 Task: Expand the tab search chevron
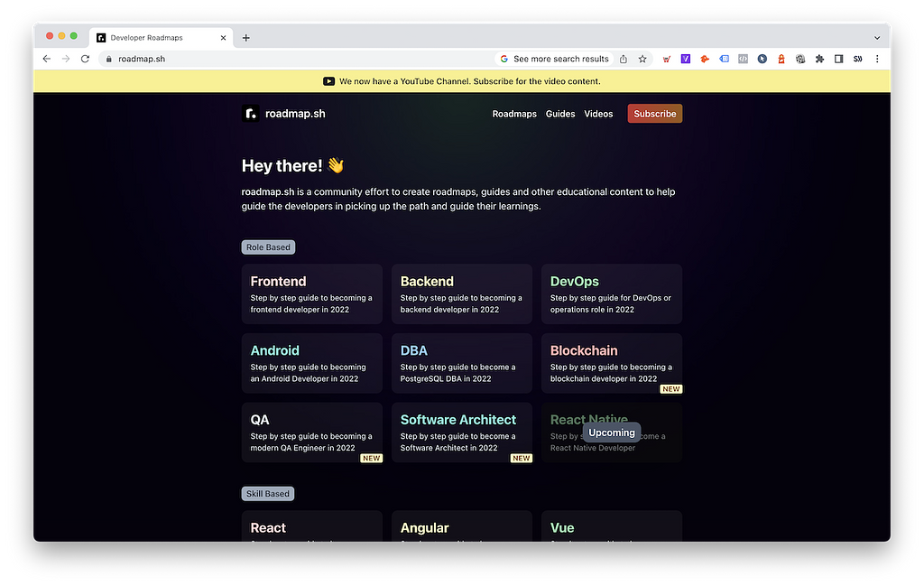(877, 38)
